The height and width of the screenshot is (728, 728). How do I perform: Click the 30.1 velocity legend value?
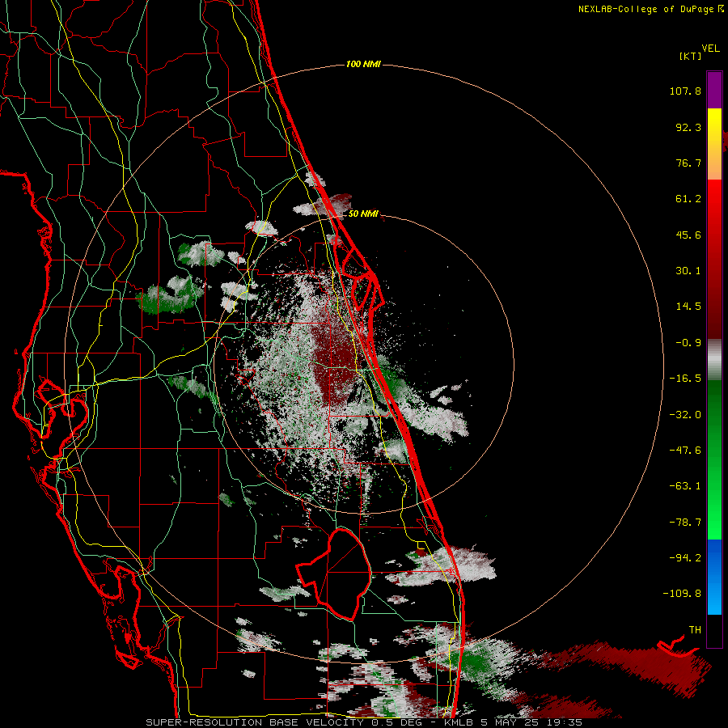tap(688, 271)
